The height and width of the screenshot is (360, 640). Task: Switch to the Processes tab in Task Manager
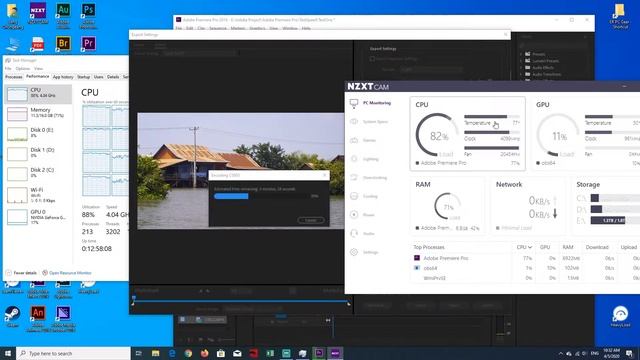tap(14, 77)
